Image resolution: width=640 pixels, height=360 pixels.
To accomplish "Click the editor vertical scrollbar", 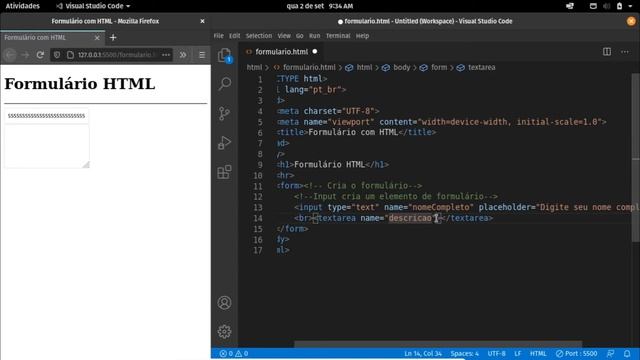I will [636, 158].
